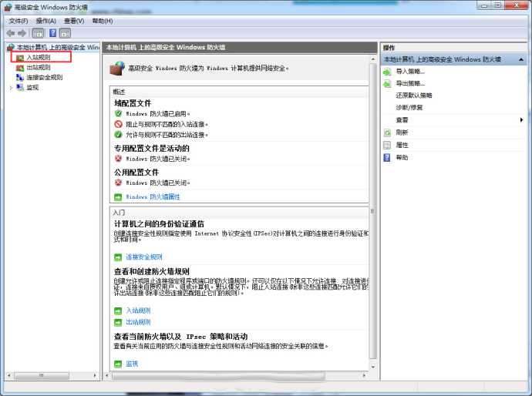Click the green arrow beside 防火墙属性
This screenshot has height=396, width=532.
118,197
